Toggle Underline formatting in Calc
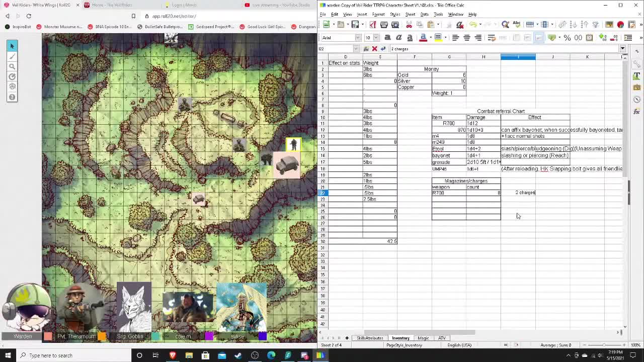The height and width of the screenshot is (362, 644). (x=410, y=37)
